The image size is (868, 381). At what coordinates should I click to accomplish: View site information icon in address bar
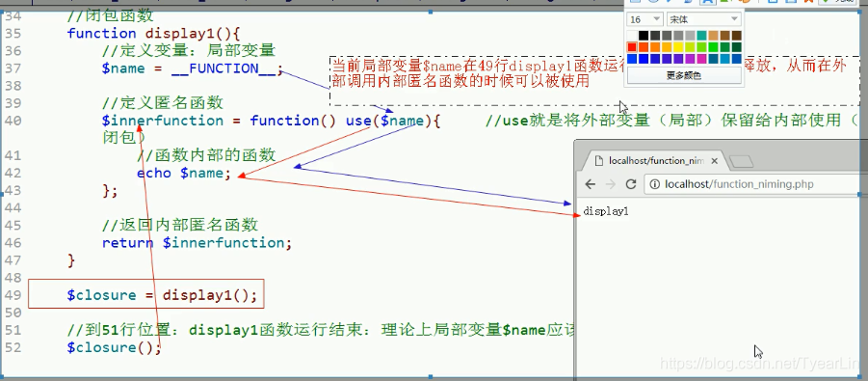click(655, 184)
